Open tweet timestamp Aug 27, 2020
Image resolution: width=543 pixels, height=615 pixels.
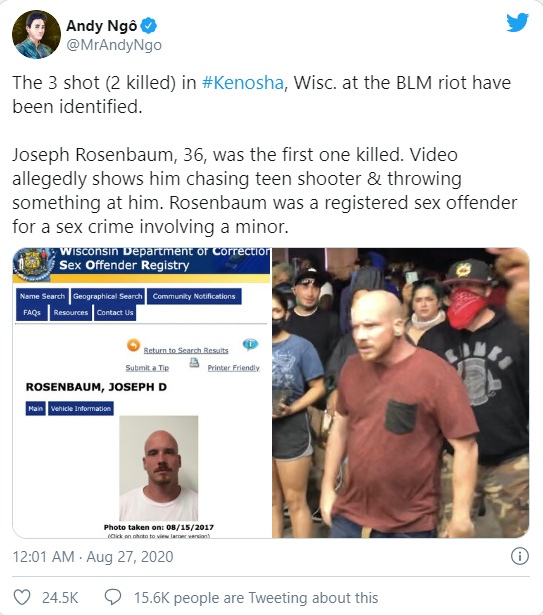pyautogui.click(x=93, y=557)
